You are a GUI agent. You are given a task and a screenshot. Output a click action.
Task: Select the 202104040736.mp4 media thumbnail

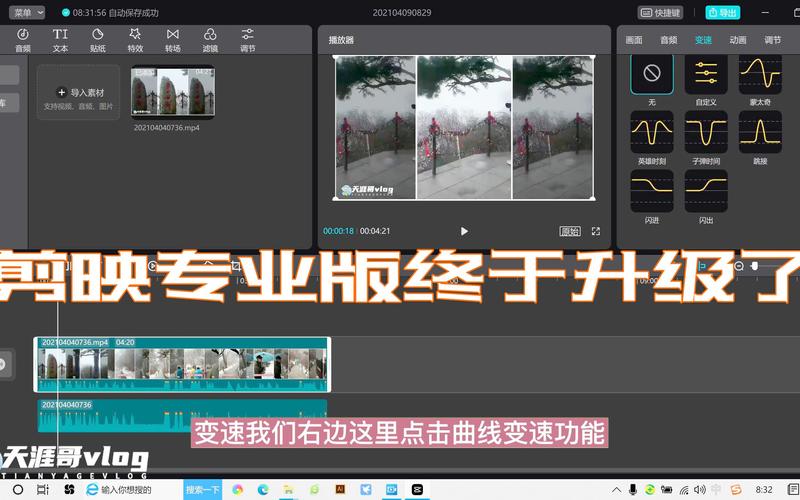[173, 91]
